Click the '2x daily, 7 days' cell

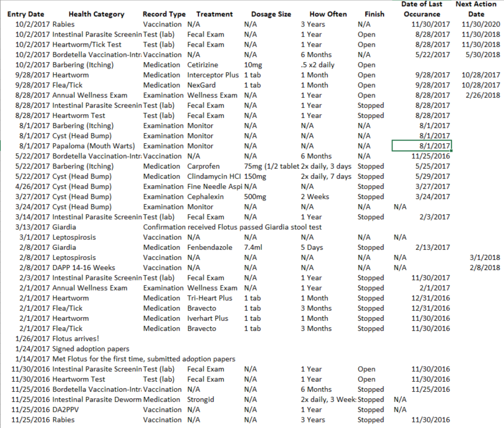(326, 176)
